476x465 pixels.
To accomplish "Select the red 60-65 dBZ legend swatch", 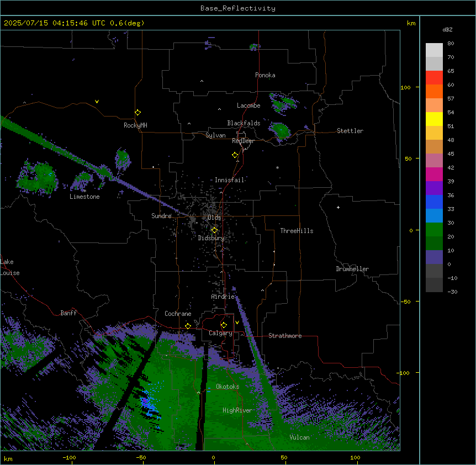I will 434,77.
